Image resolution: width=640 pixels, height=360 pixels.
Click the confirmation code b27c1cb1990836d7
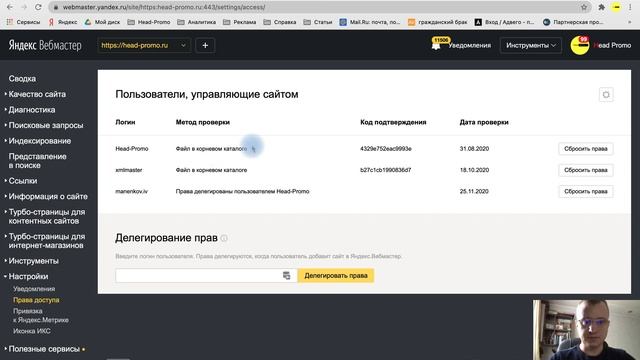(x=386, y=170)
